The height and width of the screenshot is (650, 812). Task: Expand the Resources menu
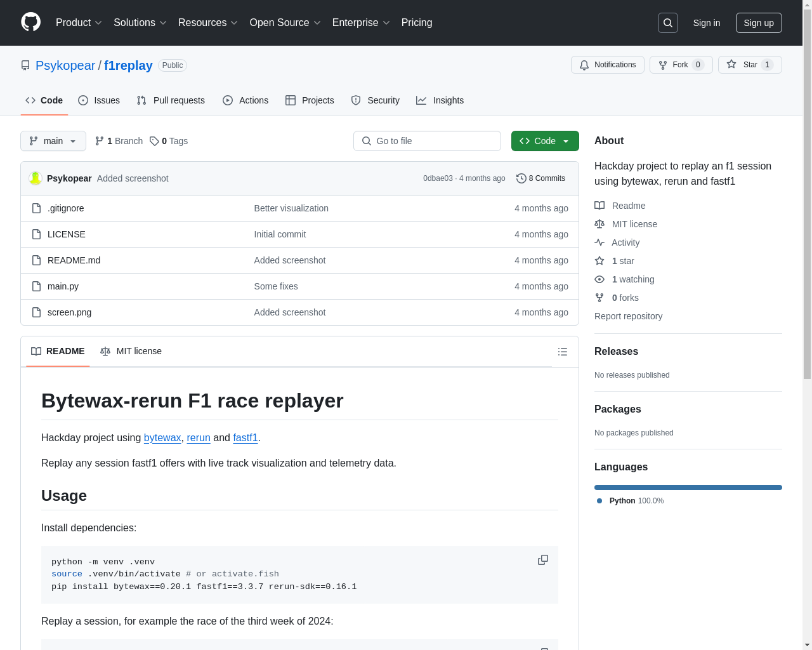click(x=208, y=22)
